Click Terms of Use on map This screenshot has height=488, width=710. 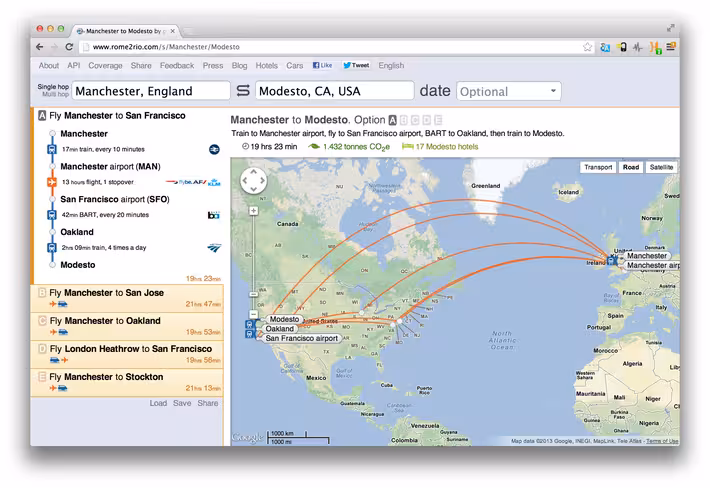click(x=662, y=441)
